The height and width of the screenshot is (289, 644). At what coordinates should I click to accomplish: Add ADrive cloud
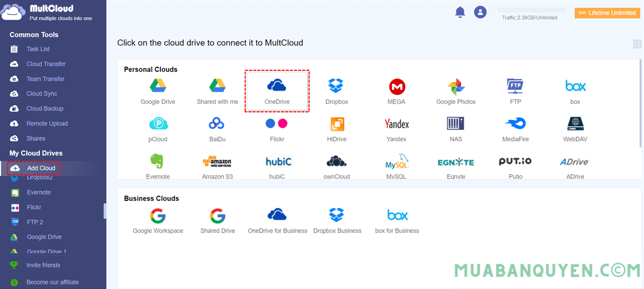pyautogui.click(x=574, y=162)
